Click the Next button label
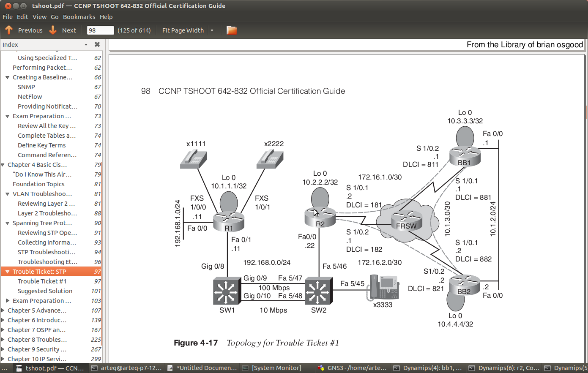This screenshot has height=373, width=588. tap(69, 30)
